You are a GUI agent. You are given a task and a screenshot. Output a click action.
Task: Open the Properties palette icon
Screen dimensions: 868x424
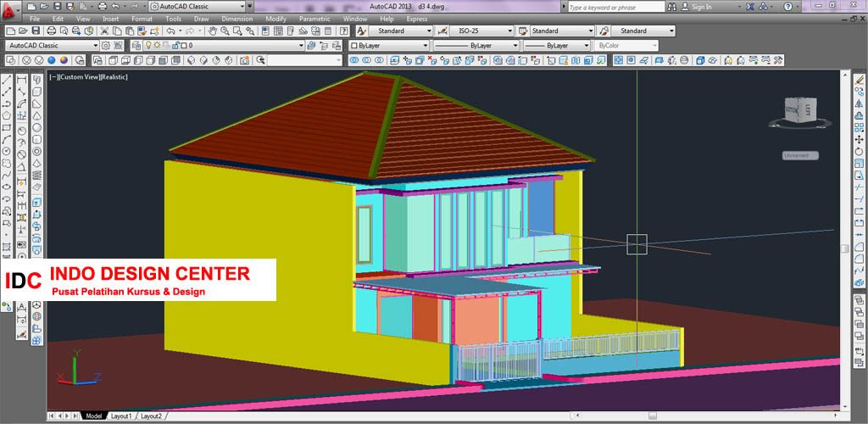(265, 31)
